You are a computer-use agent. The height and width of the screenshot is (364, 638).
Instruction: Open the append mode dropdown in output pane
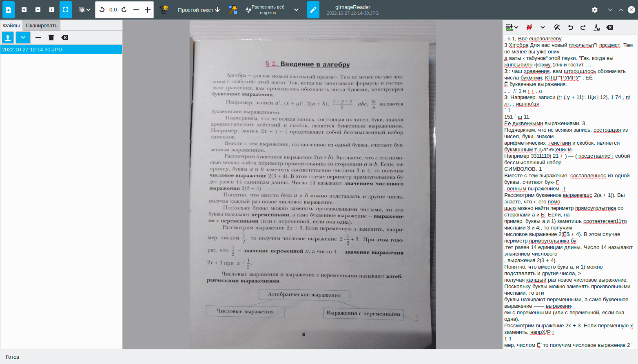click(512, 27)
